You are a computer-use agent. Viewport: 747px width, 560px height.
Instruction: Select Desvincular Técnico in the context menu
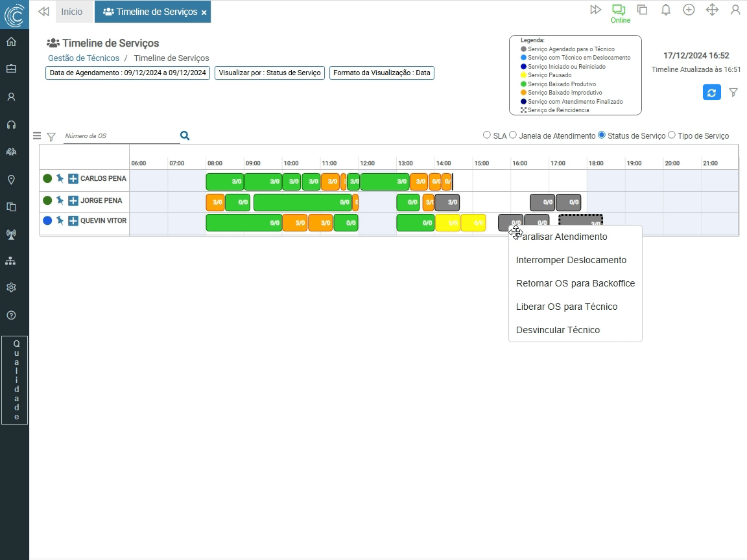(558, 330)
